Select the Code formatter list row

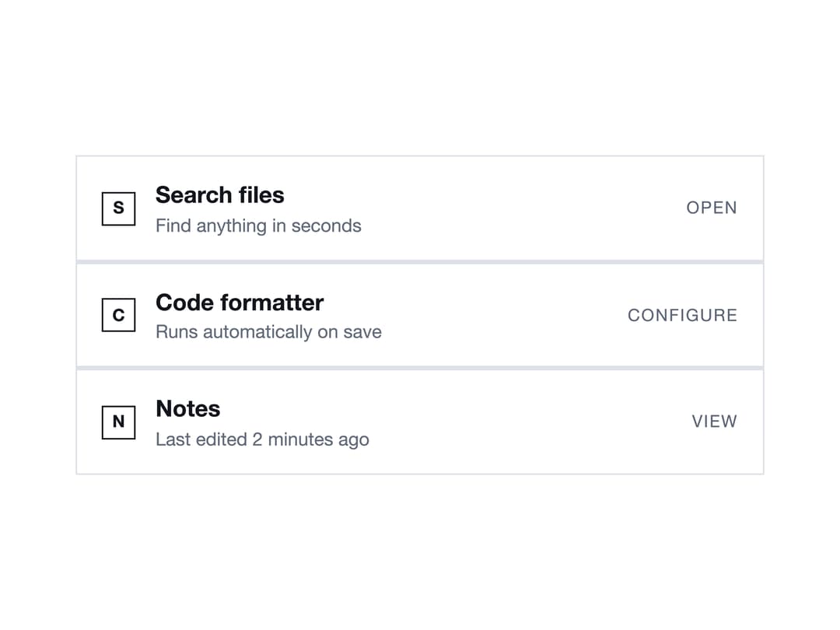coord(420,315)
